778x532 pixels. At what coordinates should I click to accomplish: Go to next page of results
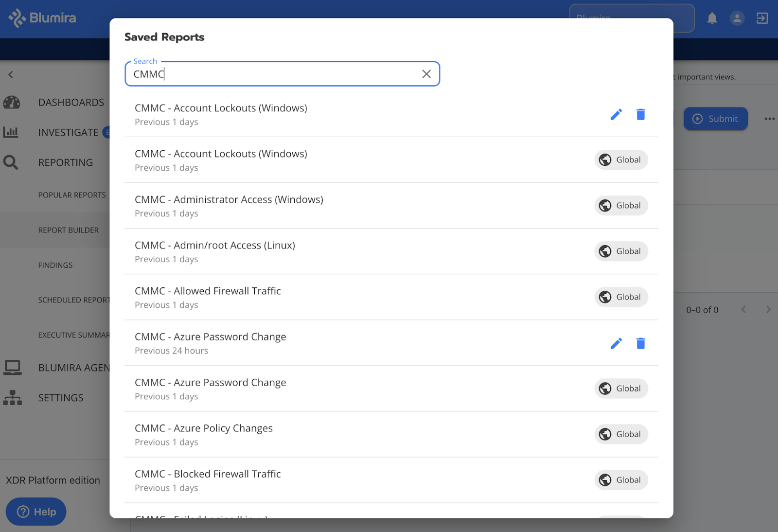768,310
